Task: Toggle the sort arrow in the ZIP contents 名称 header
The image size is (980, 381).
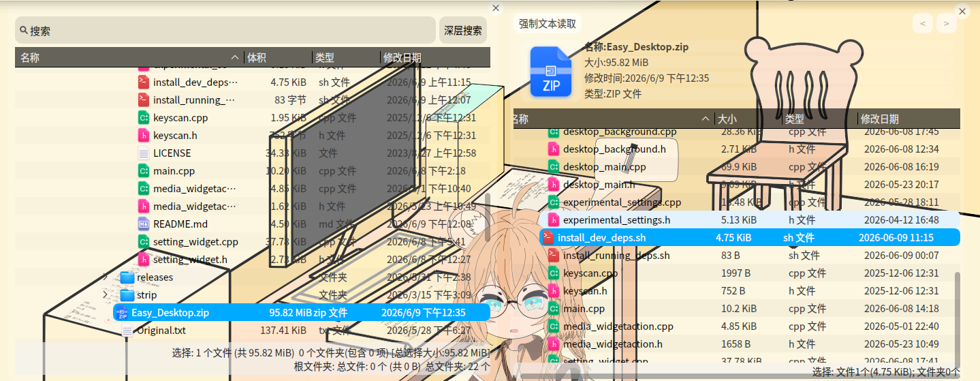Action: (x=706, y=119)
